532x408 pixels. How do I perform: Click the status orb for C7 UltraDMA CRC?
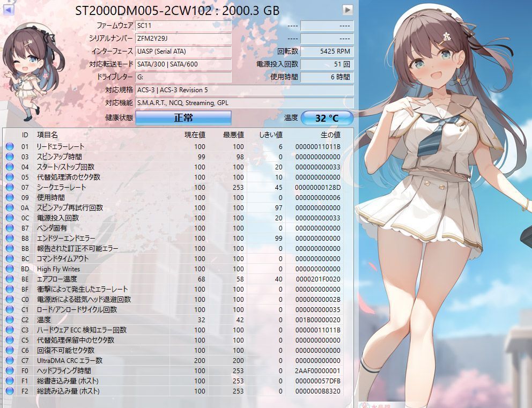coord(10,360)
